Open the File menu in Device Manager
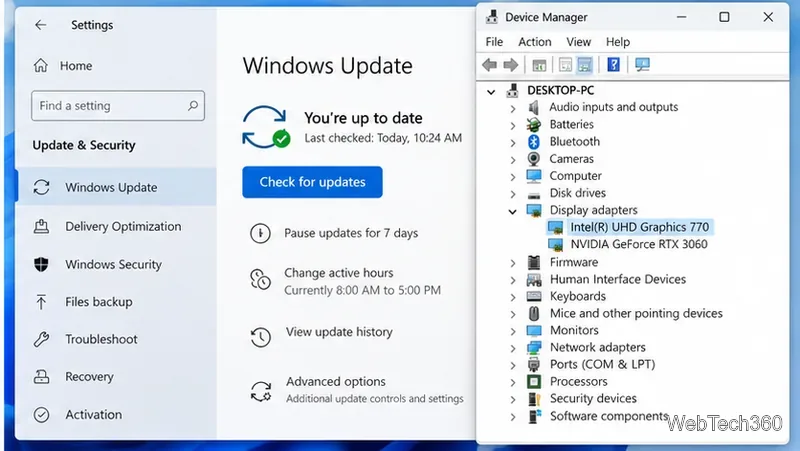This screenshot has height=451, width=800. pyautogui.click(x=494, y=42)
